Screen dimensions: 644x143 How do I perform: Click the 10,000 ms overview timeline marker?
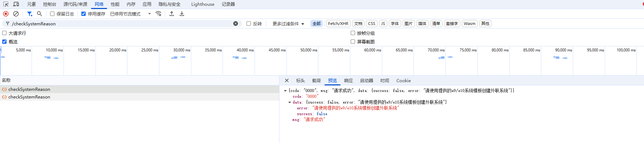(x=54, y=50)
